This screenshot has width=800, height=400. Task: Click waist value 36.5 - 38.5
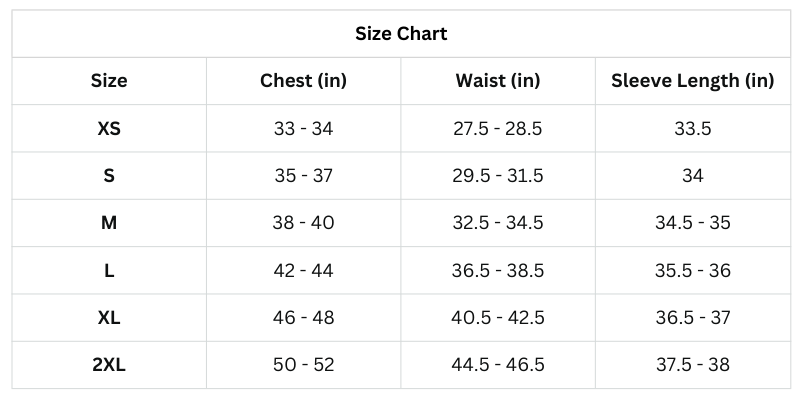tap(497, 271)
